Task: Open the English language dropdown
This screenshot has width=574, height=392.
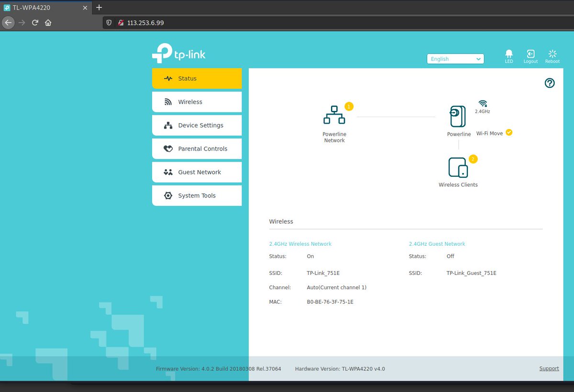Action: 455,59
